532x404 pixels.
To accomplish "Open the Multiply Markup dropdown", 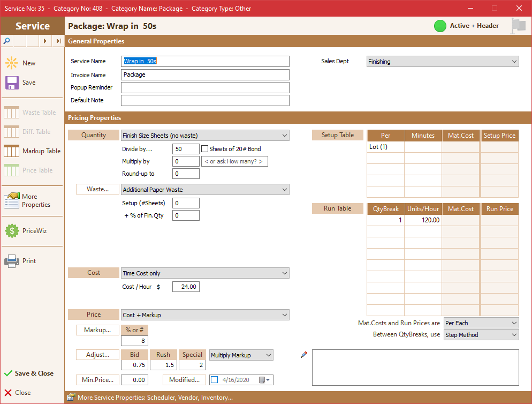I will point(241,355).
